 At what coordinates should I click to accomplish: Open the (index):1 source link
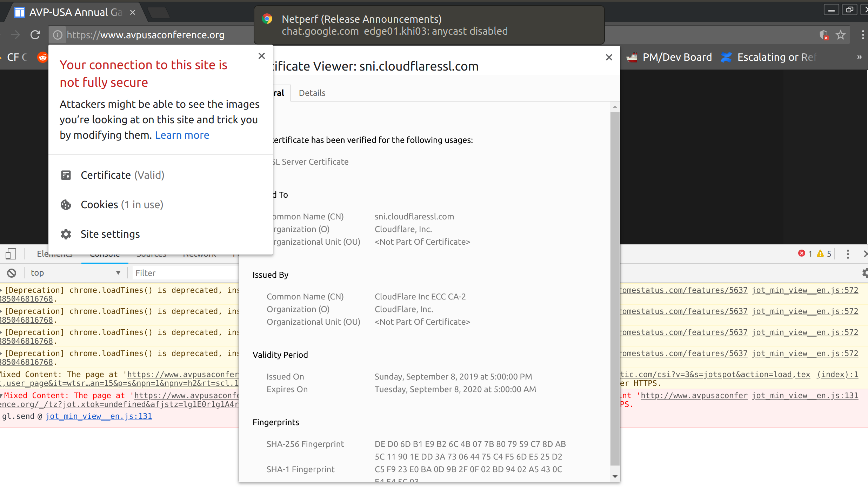(837, 374)
